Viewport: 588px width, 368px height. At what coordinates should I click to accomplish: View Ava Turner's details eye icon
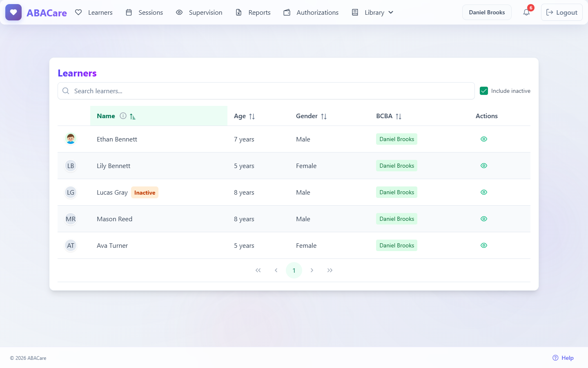(x=484, y=245)
